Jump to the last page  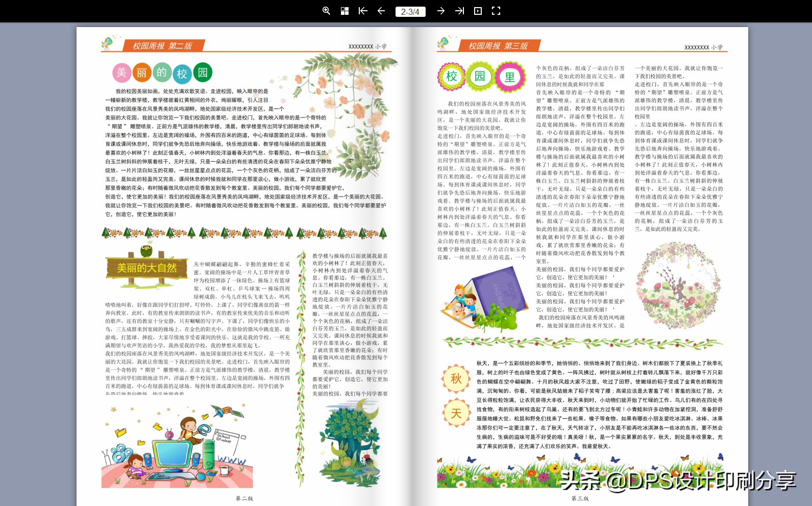click(x=459, y=11)
